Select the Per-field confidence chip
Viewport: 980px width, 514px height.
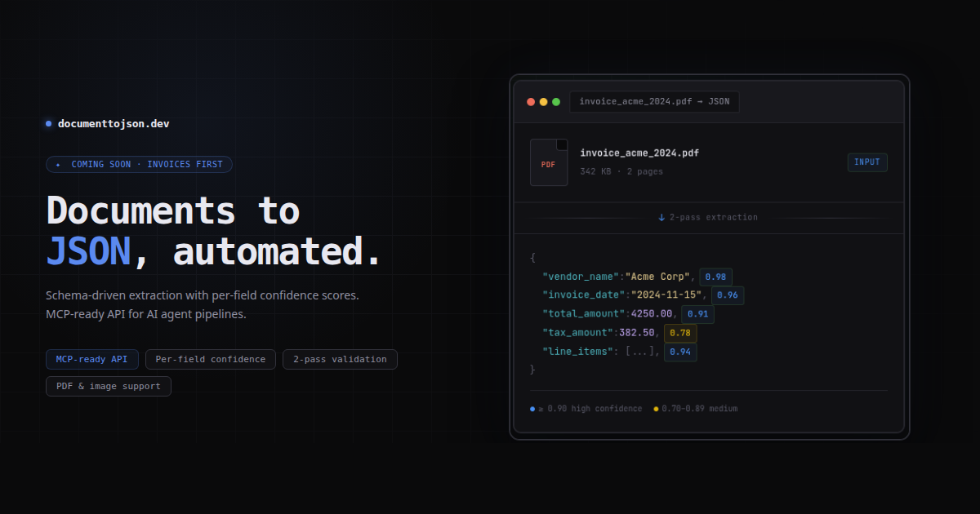click(211, 359)
